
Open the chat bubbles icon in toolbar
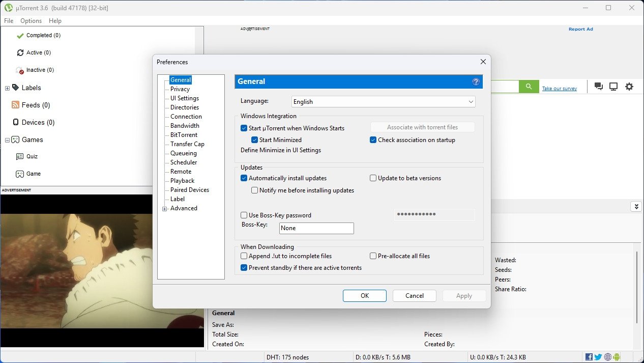point(599,87)
